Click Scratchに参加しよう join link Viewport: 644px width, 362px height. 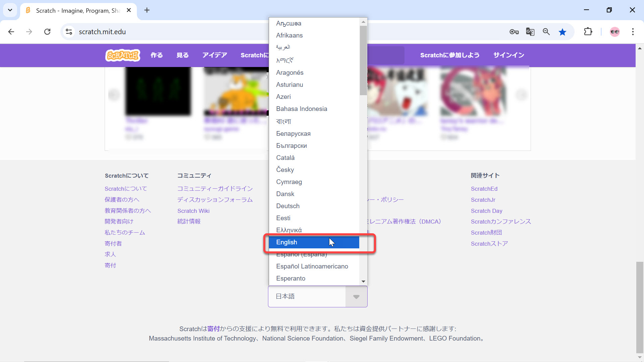tap(450, 55)
